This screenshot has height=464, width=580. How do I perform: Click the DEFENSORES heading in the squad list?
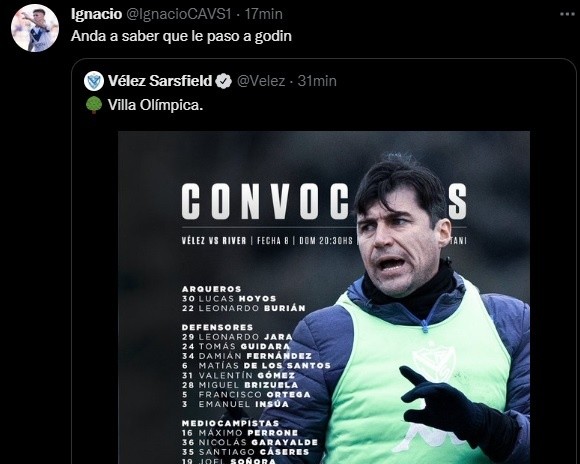coord(218,327)
